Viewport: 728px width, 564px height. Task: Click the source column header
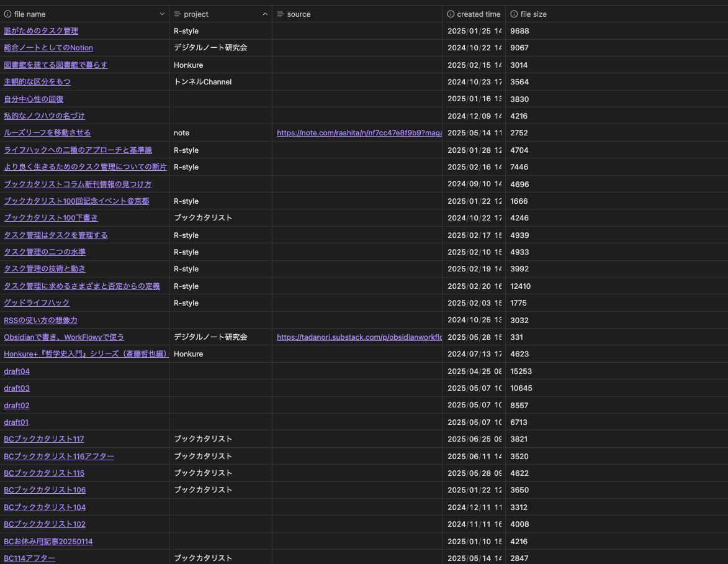299,14
